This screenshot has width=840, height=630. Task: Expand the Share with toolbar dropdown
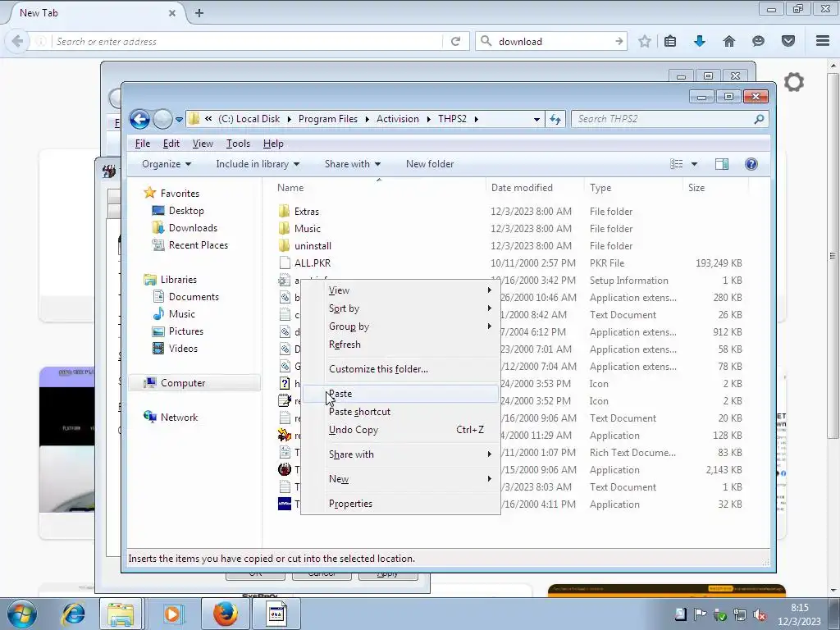353,164
